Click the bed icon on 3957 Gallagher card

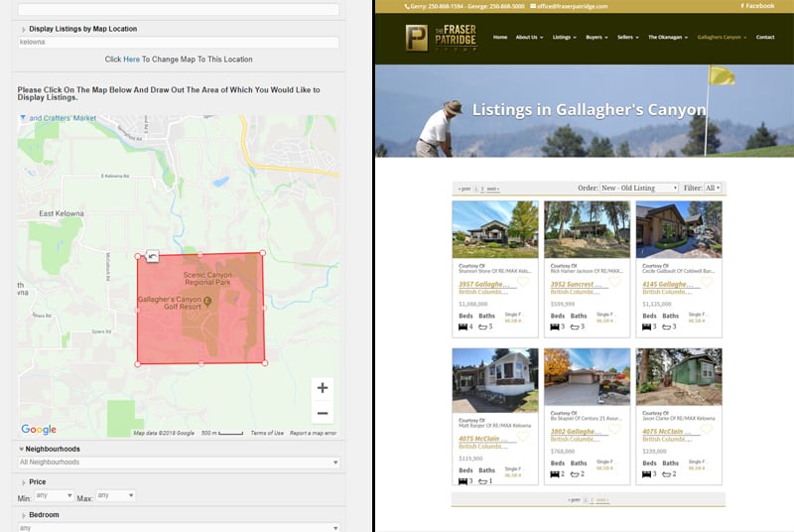[x=463, y=327]
